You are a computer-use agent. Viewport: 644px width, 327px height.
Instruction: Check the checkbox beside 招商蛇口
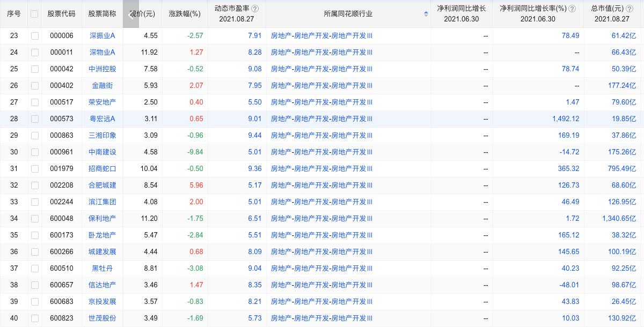(34, 168)
